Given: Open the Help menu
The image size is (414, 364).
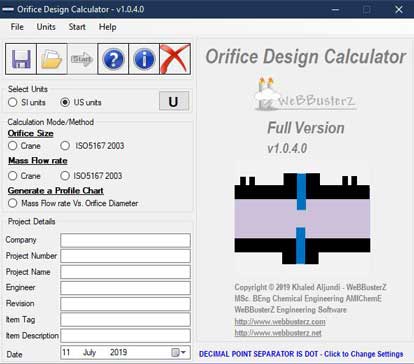Looking at the screenshot, I should [x=107, y=27].
